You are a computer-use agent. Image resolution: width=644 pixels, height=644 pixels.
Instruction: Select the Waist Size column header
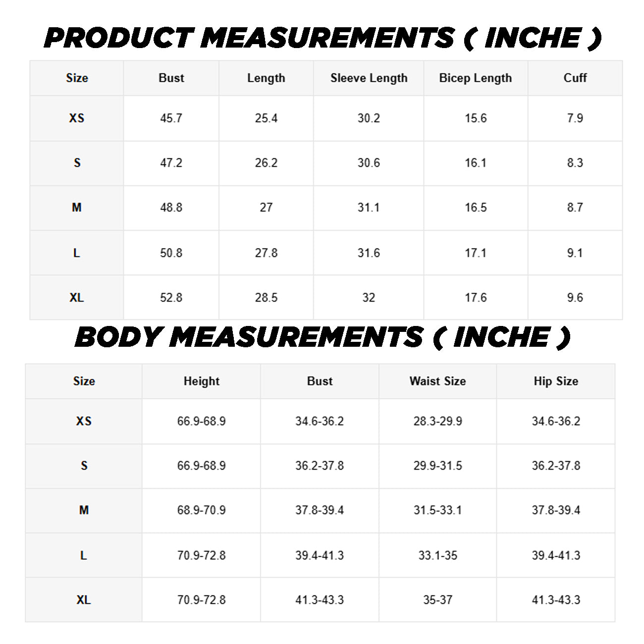437,381
